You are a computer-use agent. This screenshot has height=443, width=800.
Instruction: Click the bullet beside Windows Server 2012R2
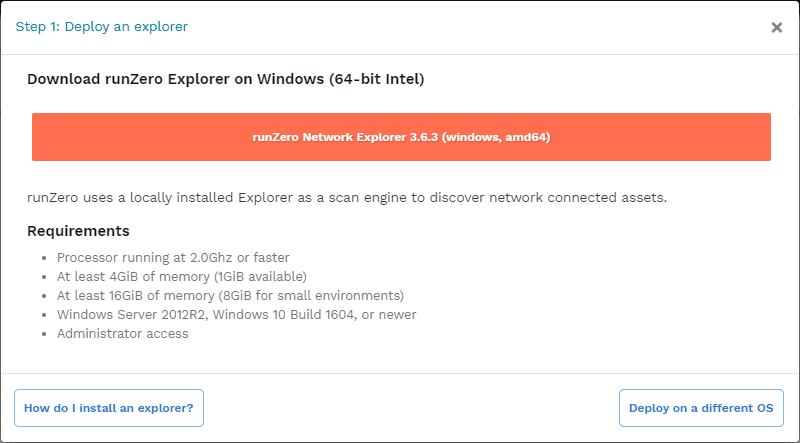tap(45, 315)
